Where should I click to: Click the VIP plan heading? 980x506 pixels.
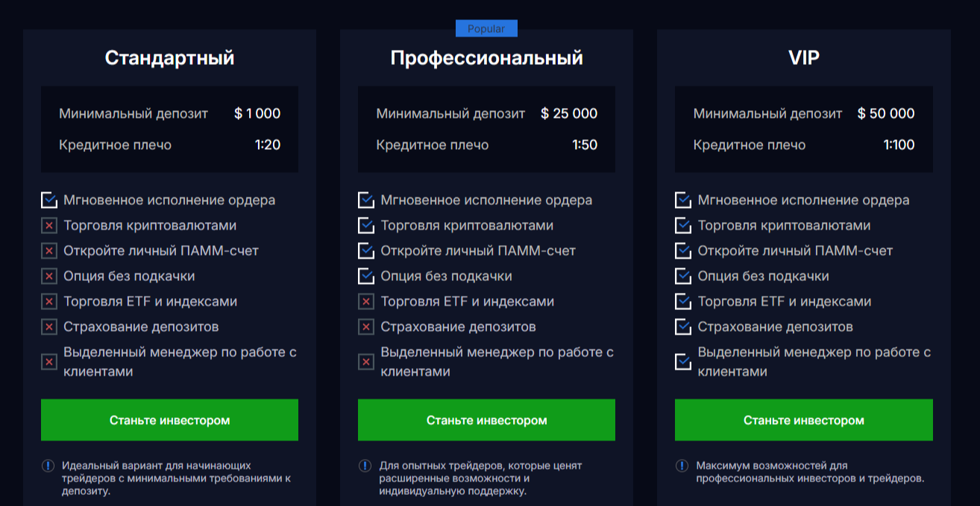click(803, 58)
